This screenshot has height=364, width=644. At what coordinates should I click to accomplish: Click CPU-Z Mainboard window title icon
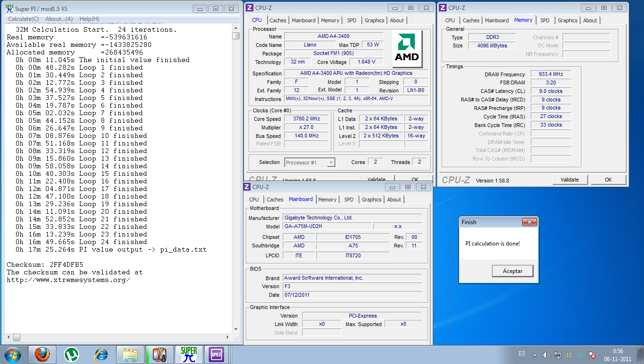[x=247, y=187]
